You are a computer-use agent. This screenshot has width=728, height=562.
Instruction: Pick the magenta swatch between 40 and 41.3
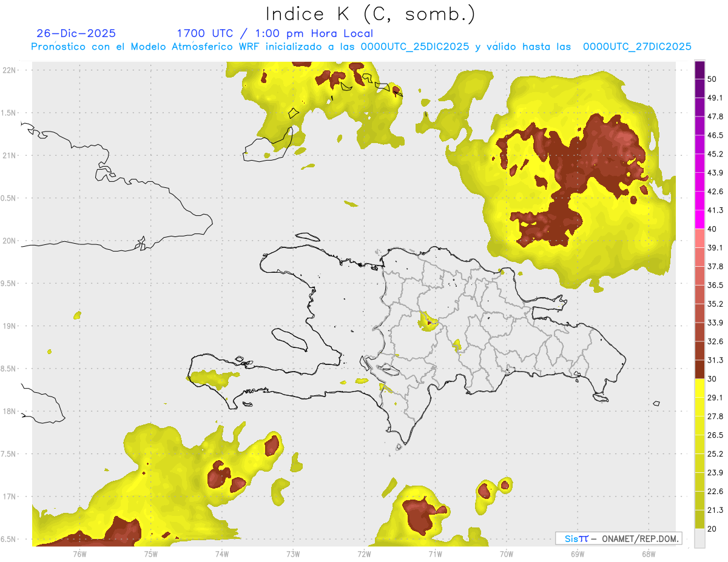coord(699,220)
